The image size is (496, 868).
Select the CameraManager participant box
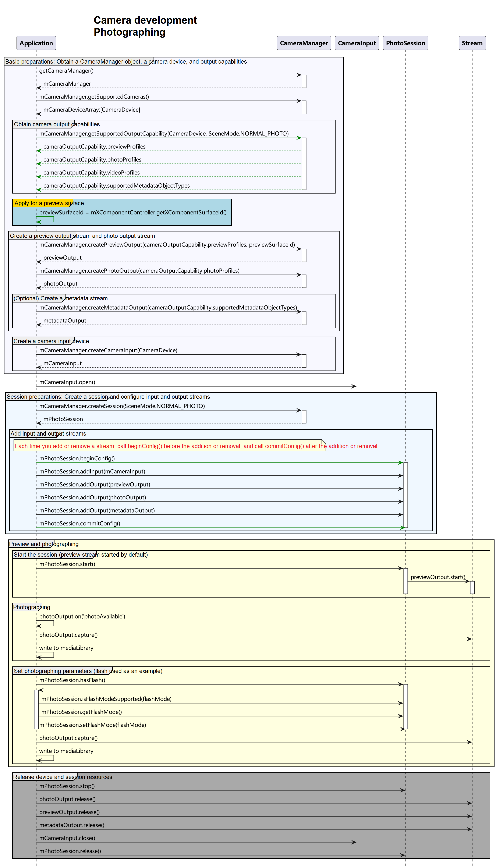[x=304, y=43]
